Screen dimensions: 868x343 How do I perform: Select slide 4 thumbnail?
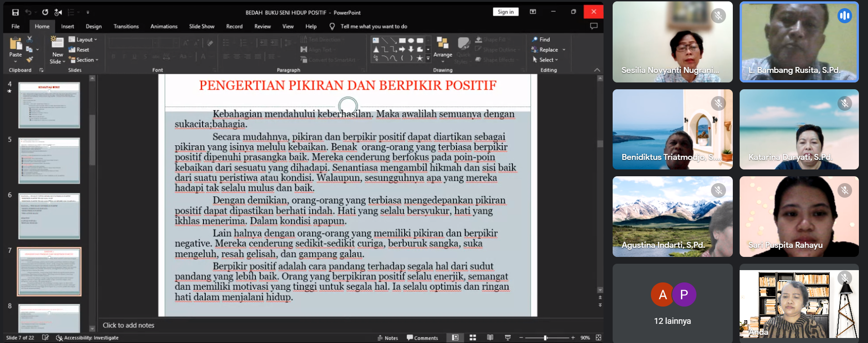click(x=49, y=105)
